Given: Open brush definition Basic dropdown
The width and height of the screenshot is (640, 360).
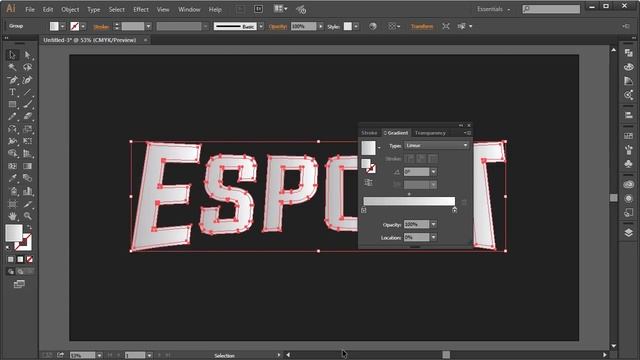Looking at the screenshot, I should [x=261, y=26].
